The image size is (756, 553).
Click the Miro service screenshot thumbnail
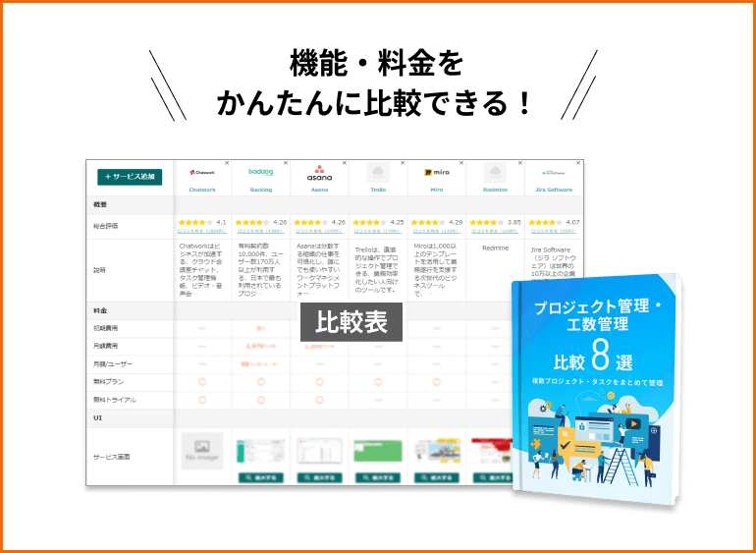point(436,452)
